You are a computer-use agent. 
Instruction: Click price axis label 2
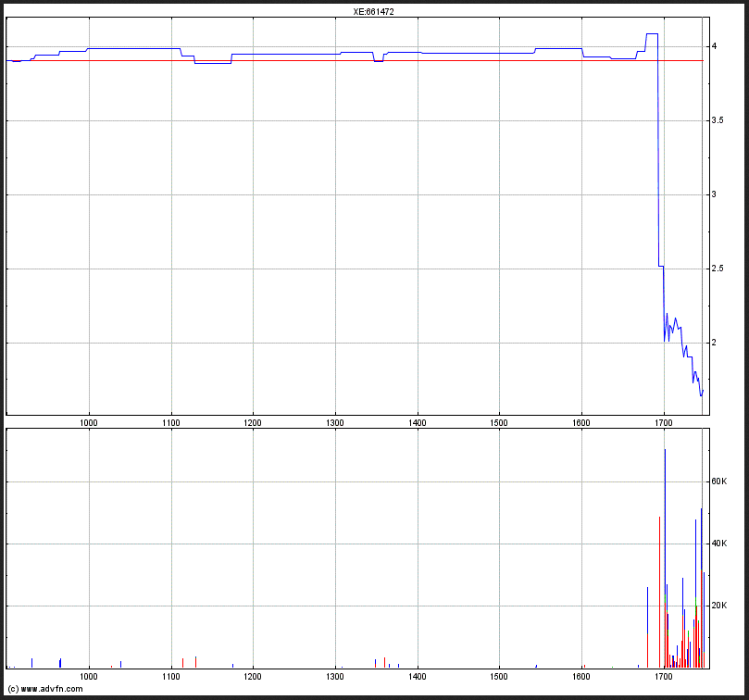[714, 343]
